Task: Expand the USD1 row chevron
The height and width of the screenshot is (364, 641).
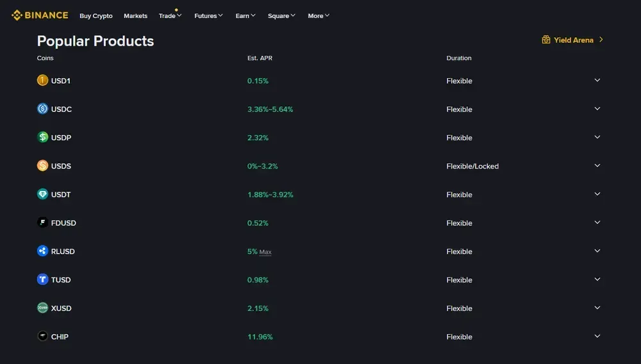Action: click(597, 80)
